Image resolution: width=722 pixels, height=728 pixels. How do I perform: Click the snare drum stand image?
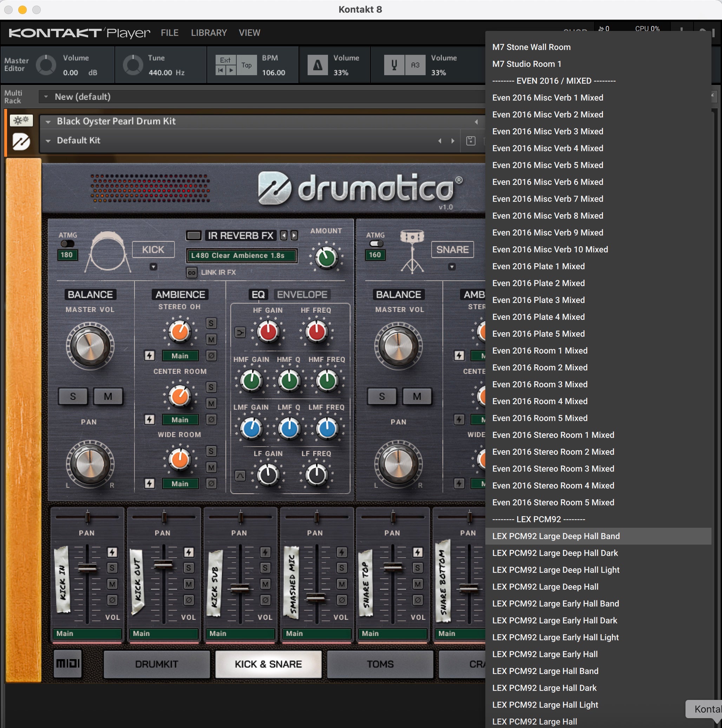pos(412,251)
